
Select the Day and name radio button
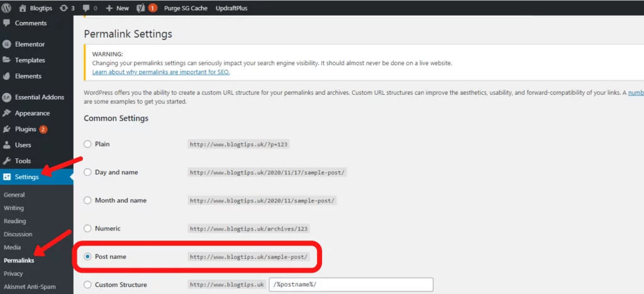click(87, 172)
